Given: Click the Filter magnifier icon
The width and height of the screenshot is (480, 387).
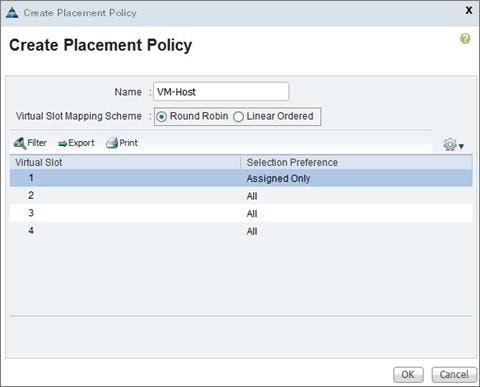Looking at the screenshot, I should (x=20, y=143).
